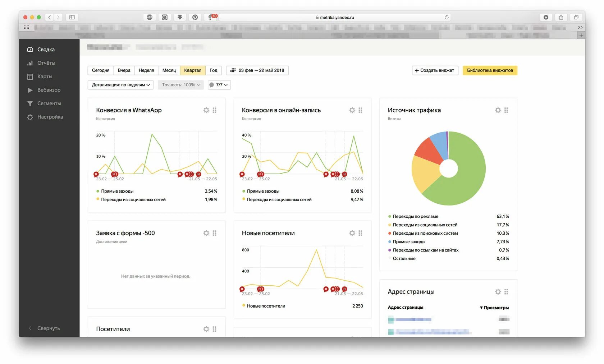Screen dimensions: 604x364
Task: Open Отчёты reports icon in sidebar
Action: click(30, 63)
